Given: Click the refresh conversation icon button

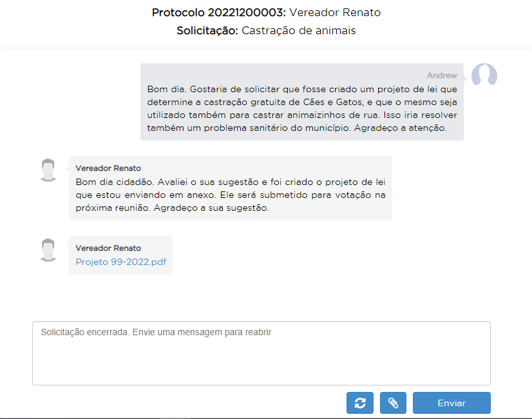Looking at the screenshot, I should (359, 403).
